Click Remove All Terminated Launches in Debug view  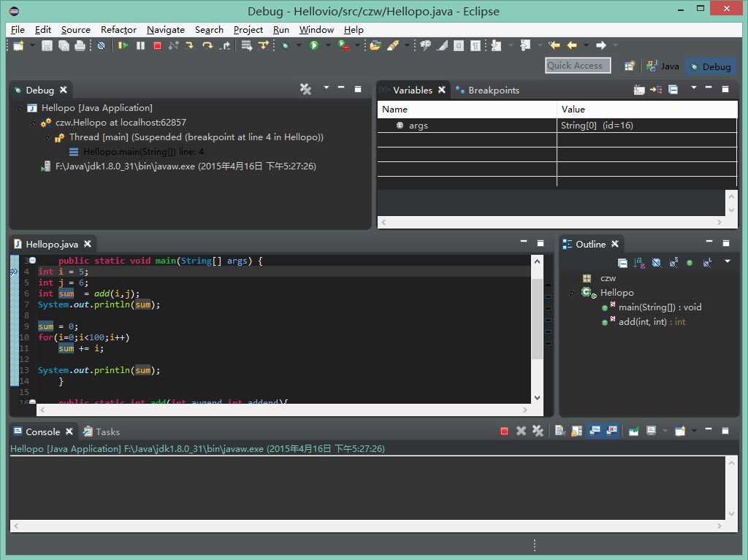305,89
